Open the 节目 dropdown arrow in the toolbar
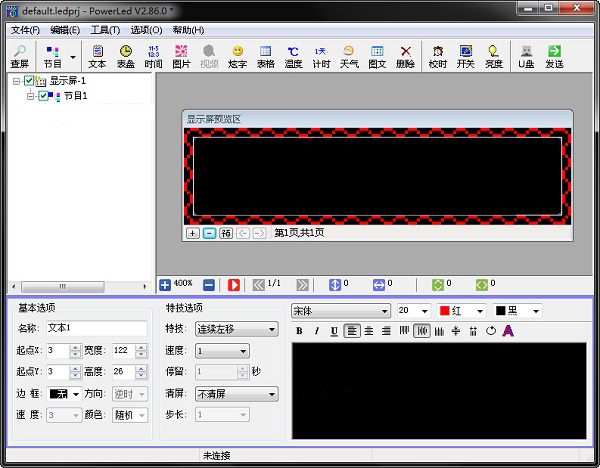 point(73,57)
